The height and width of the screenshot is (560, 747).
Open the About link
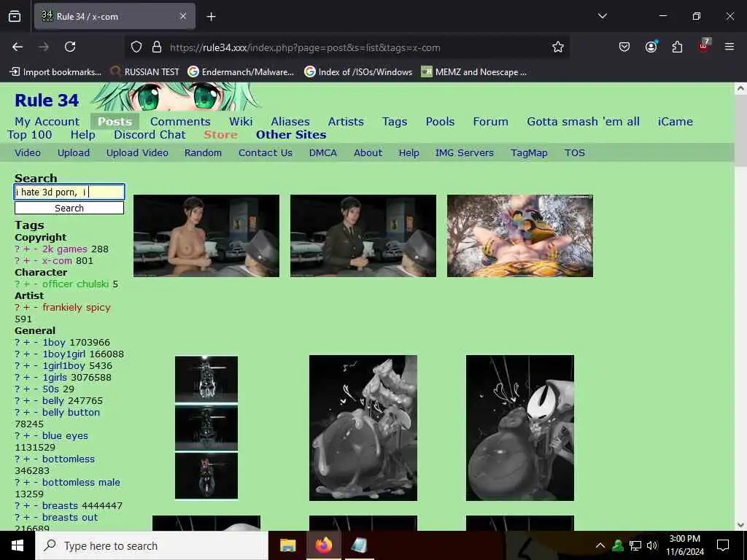368,153
